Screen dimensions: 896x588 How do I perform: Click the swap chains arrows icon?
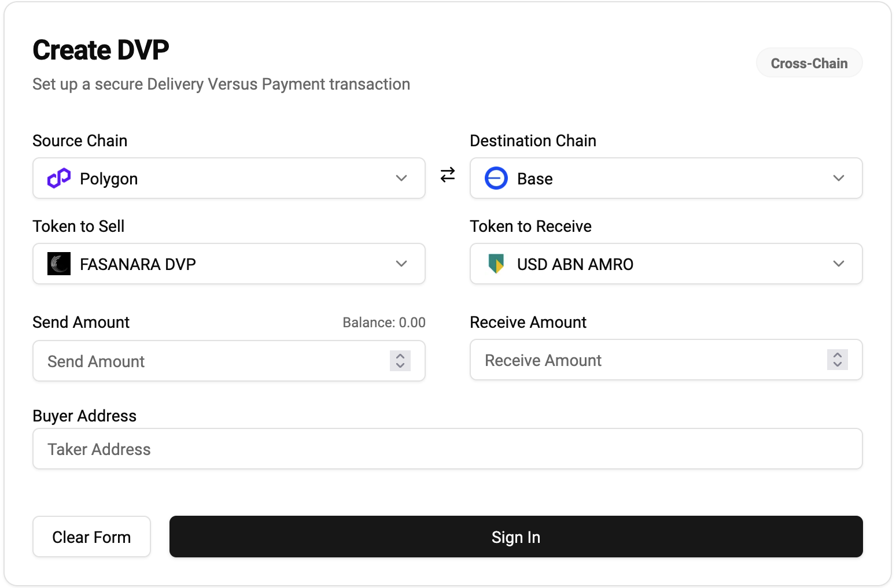[448, 175]
